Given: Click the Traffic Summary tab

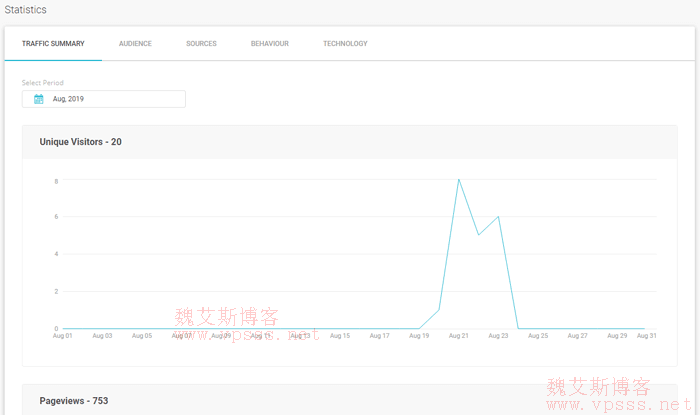Looking at the screenshot, I should click(53, 44).
